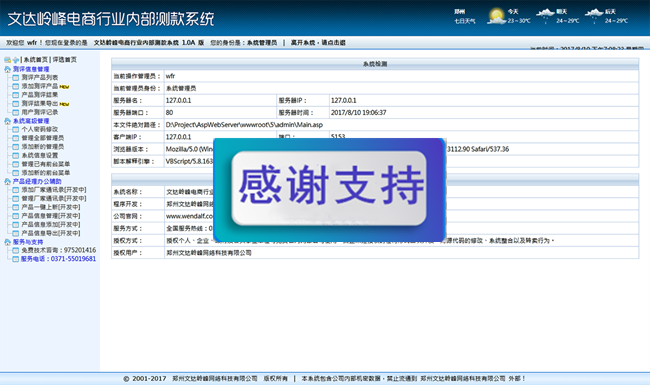Select 产品一键上新[开发中] menu entry

pyautogui.click(x=51, y=207)
